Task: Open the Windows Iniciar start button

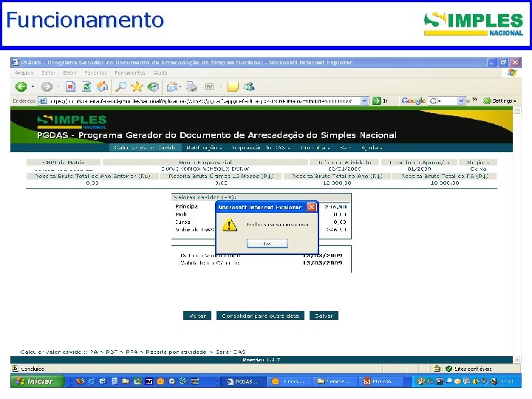Action: [38, 381]
